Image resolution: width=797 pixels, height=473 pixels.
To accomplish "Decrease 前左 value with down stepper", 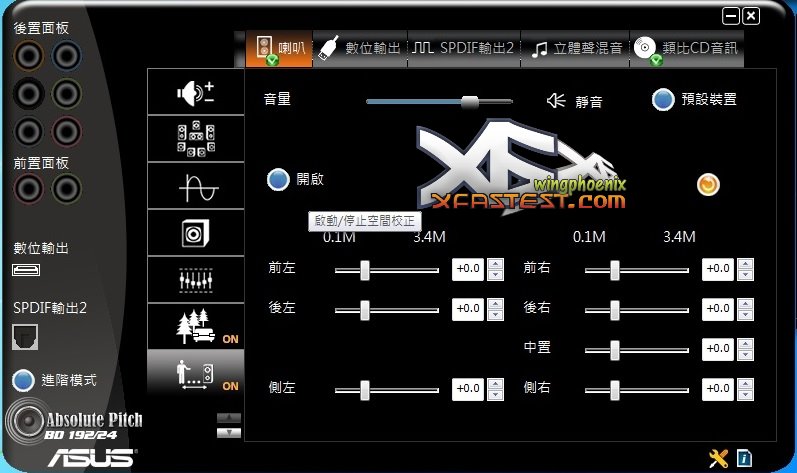I will 495,275.
